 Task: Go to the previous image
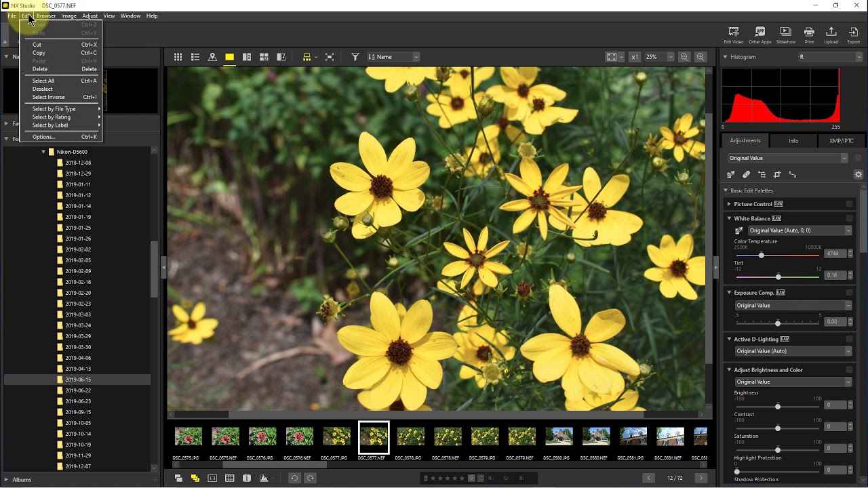[648, 479]
